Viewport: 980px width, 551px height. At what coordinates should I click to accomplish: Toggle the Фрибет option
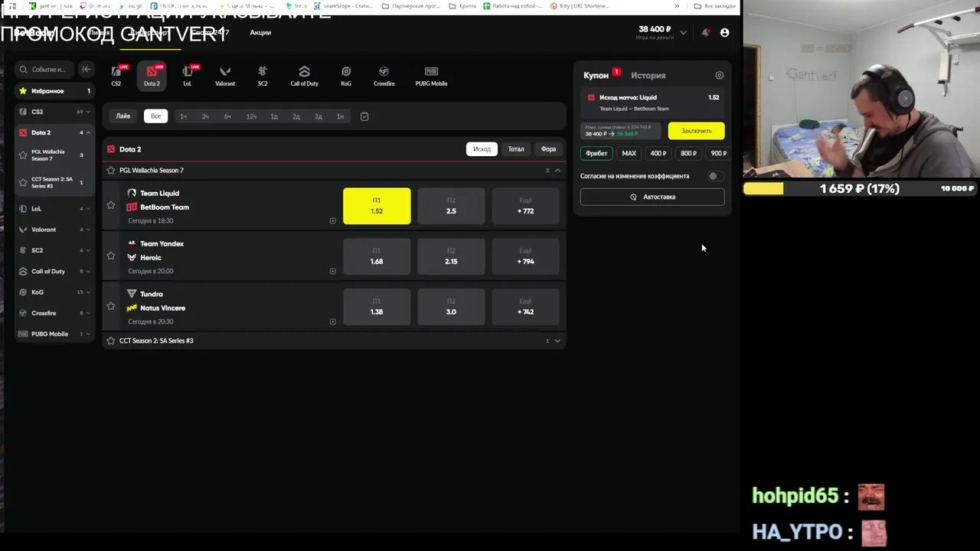[596, 153]
